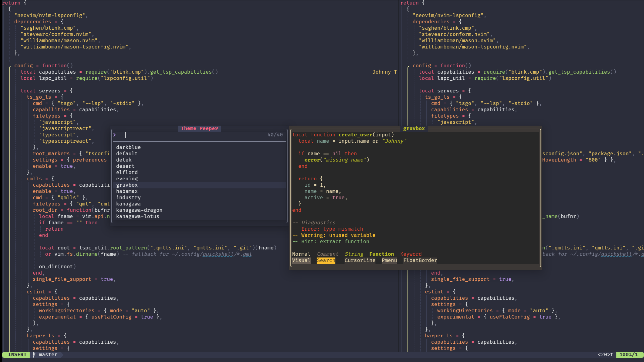644x362 pixels.
Task: Click the Keyword highlight sample label
Action: [411, 254]
